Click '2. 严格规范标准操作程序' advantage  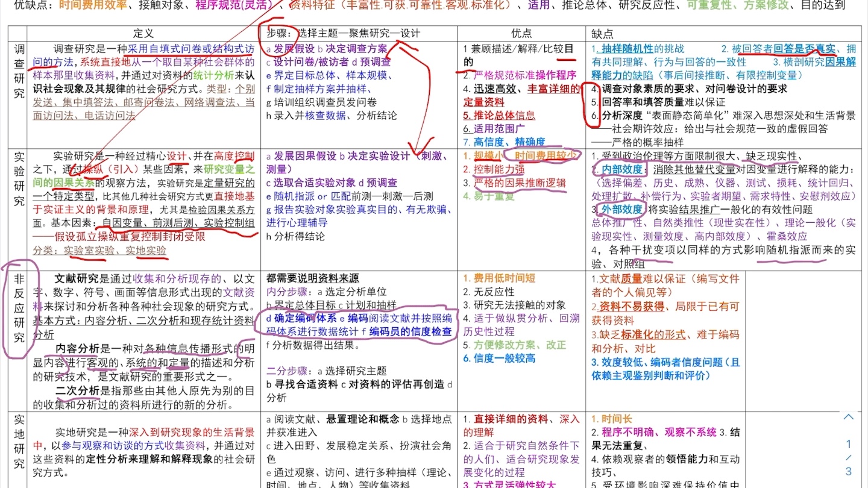(520, 75)
